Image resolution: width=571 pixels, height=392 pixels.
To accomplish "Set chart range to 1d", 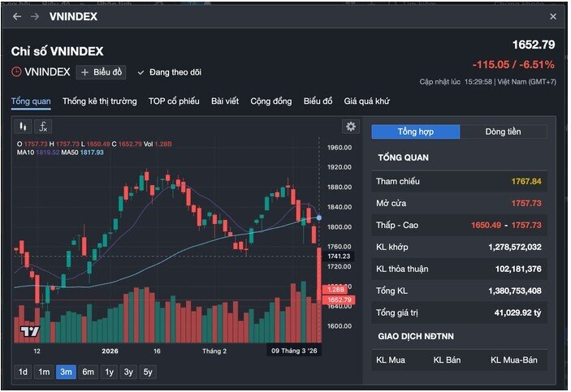I will [23, 372].
